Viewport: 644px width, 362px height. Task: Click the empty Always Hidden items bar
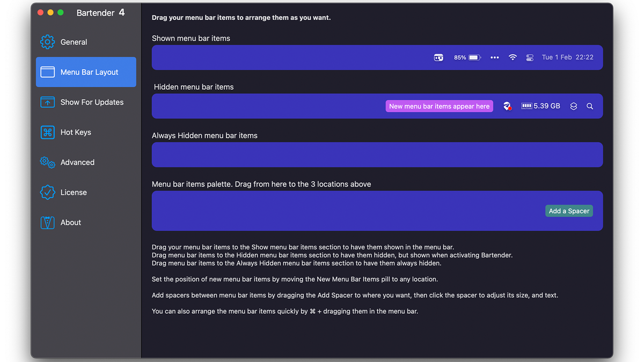377,154
